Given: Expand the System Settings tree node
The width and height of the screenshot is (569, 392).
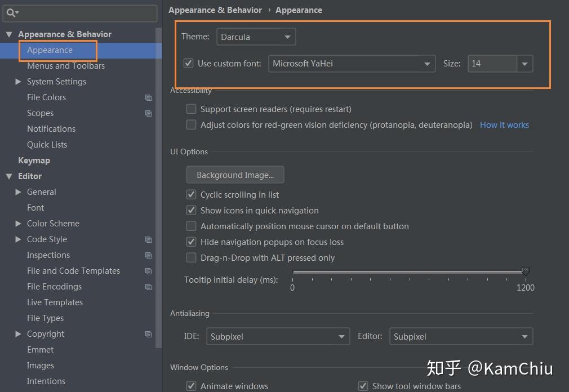Looking at the screenshot, I should 19,82.
